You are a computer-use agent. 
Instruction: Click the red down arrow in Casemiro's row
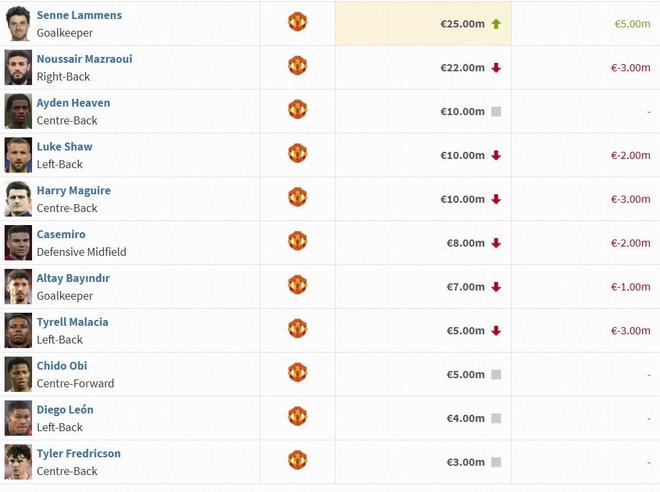(x=496, y=243)
